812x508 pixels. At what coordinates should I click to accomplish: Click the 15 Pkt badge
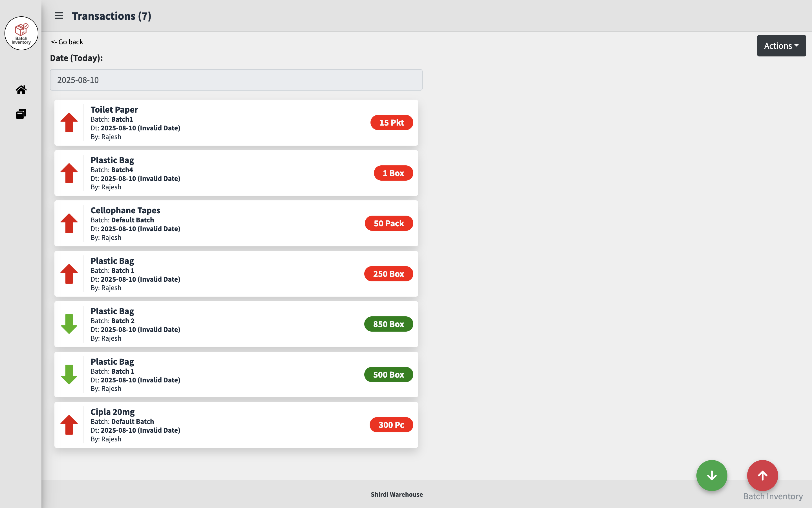(x=392, y=123)
